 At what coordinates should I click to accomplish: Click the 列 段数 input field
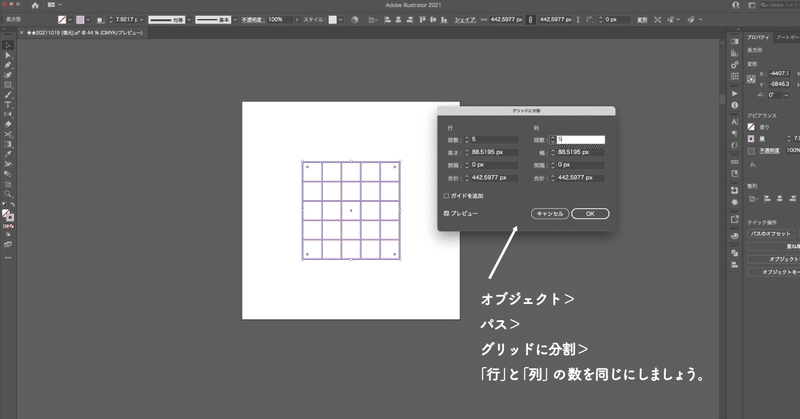[581, 139]
